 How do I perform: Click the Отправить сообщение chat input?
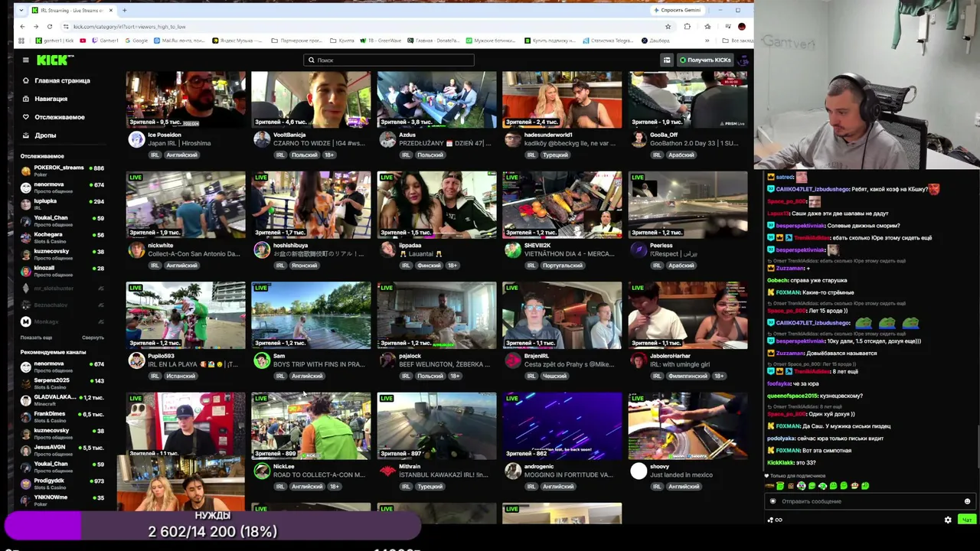[x=869, y=501]
